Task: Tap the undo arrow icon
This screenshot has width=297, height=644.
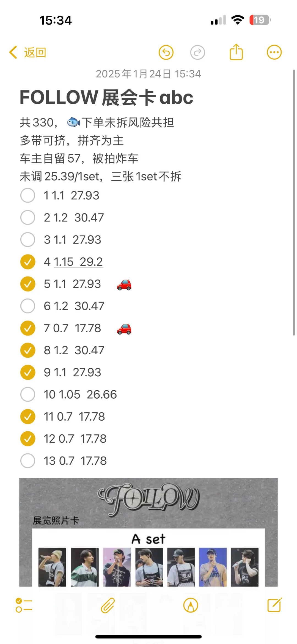Action: pyautogui.click(x=166, y=52)
